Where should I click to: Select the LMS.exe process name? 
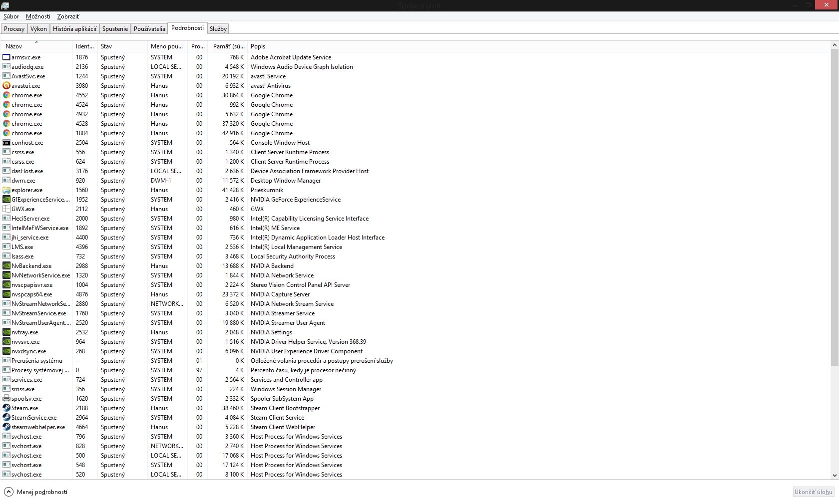point(22,247)
